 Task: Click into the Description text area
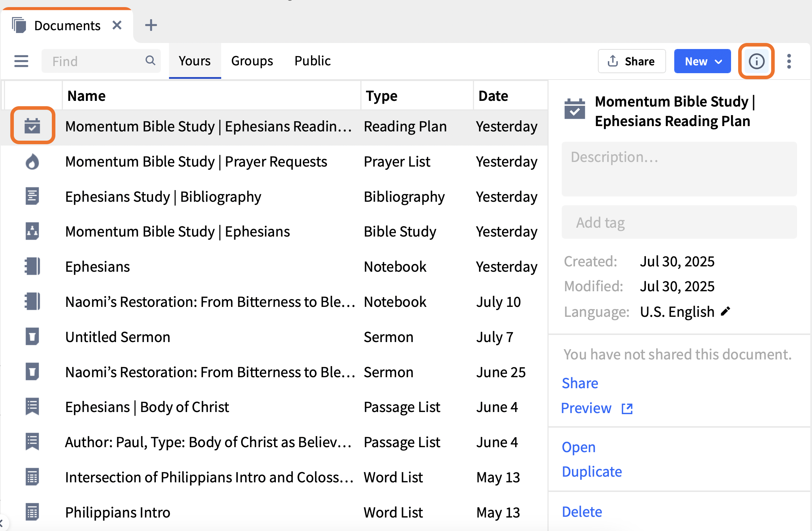click(679, 169)
